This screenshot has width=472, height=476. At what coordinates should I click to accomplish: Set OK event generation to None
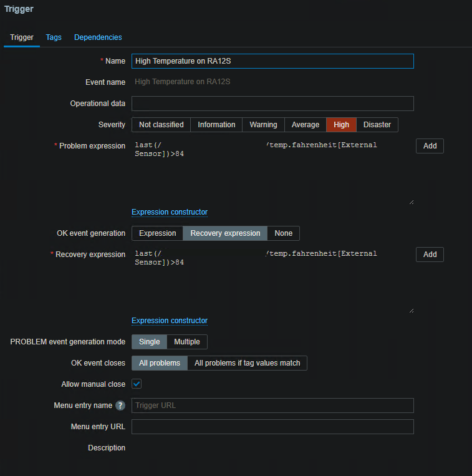tap(283, 233)
